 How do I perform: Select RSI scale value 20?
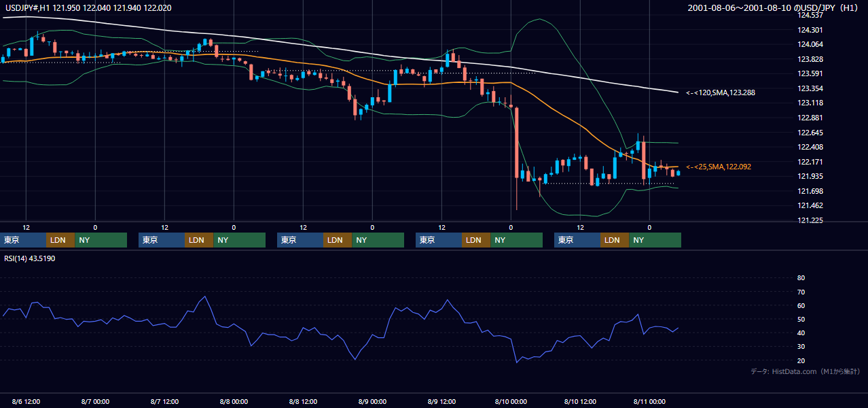[801, 360]
